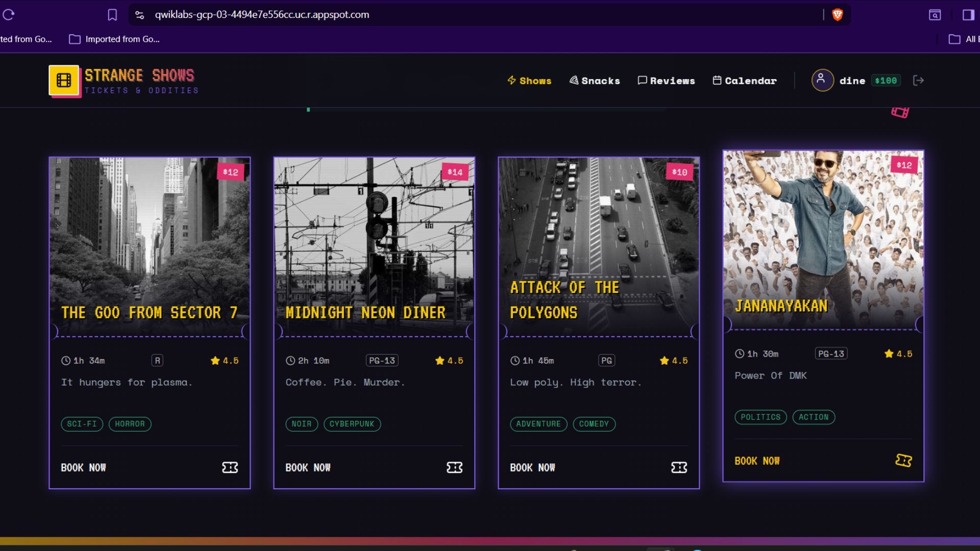980x551 pixels.
Task: Click ticket icon on Attack of the Polygons card
Action: pyautogui.click(x=679, y=467)
